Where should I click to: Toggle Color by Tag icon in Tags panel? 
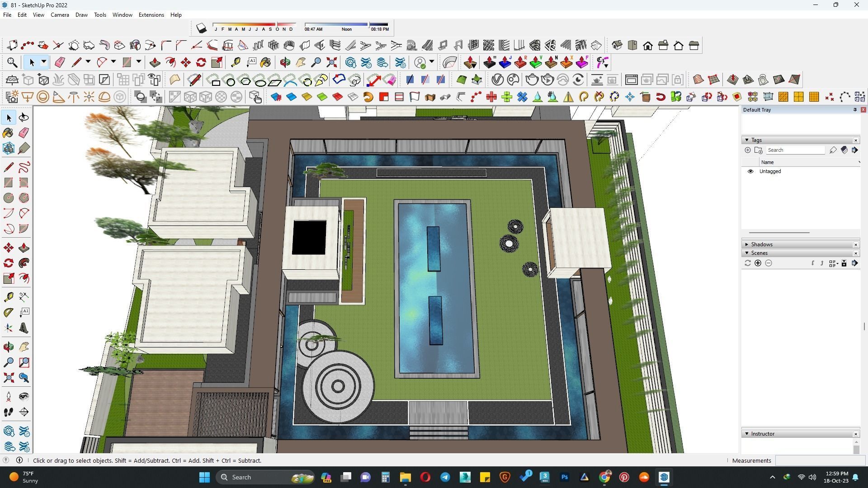click(x=844, y=150)
